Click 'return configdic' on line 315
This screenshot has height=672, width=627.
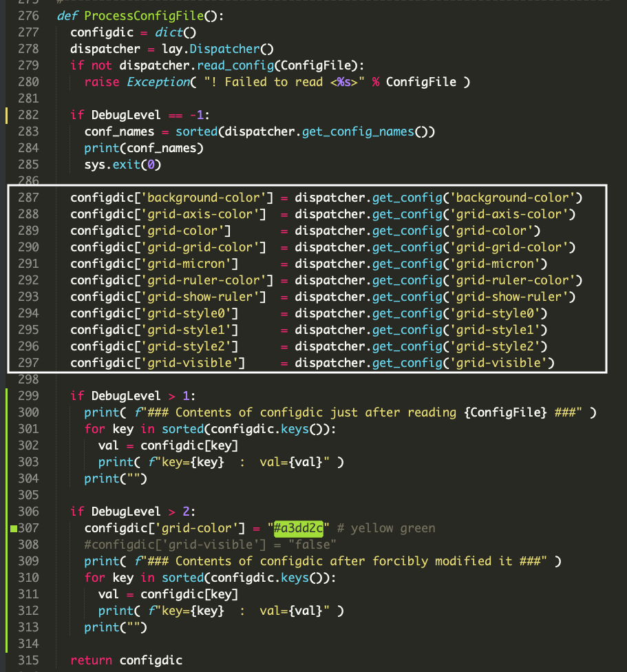click(x=127, y=660)
